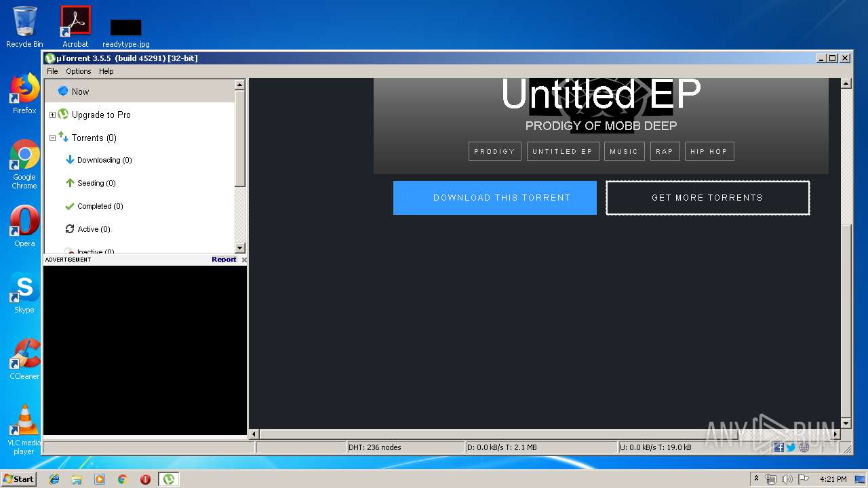Viewport: 868px width, 488px height.
Task: Open Windows Explorer from taskbar
Action: point(77,479)
